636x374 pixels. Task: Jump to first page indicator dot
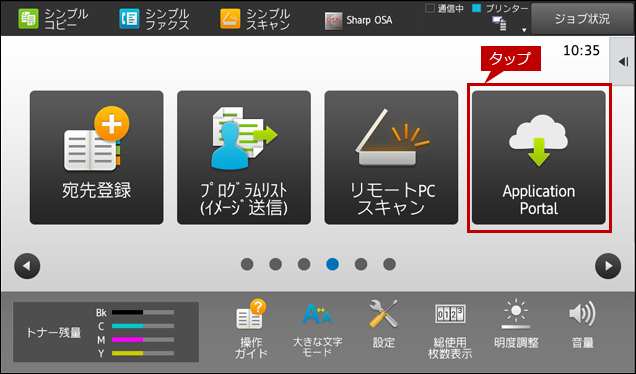(x=247, y=264)
